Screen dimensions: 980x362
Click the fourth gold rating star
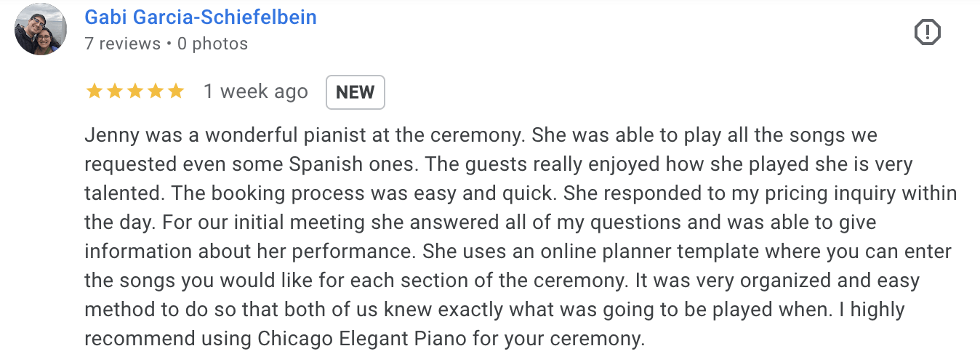155,92
